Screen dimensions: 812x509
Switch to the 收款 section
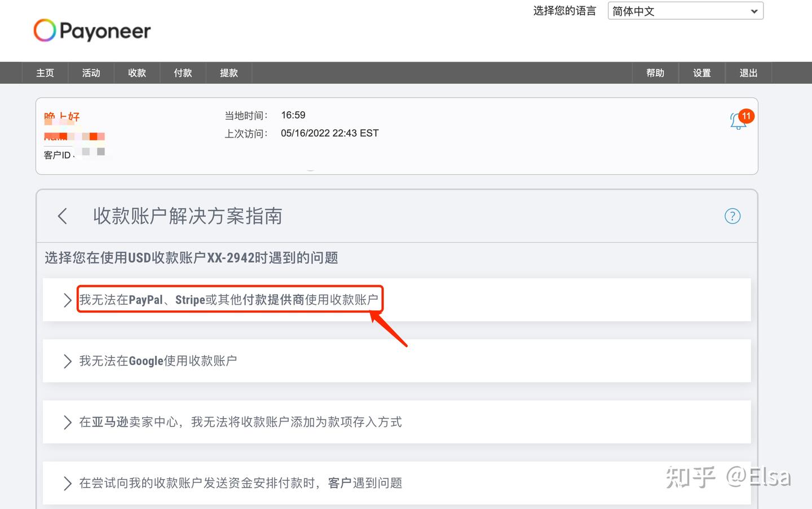[x=136, y=72]
